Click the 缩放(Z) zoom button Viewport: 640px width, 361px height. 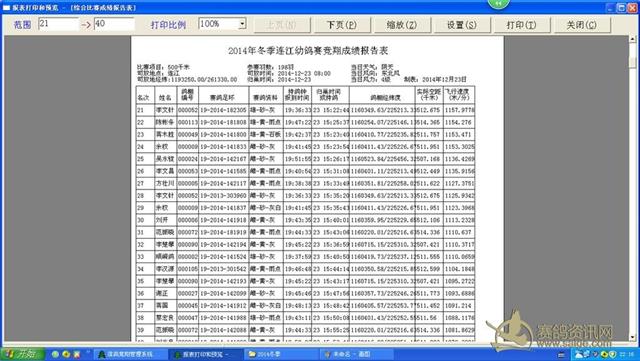point(402,25)
